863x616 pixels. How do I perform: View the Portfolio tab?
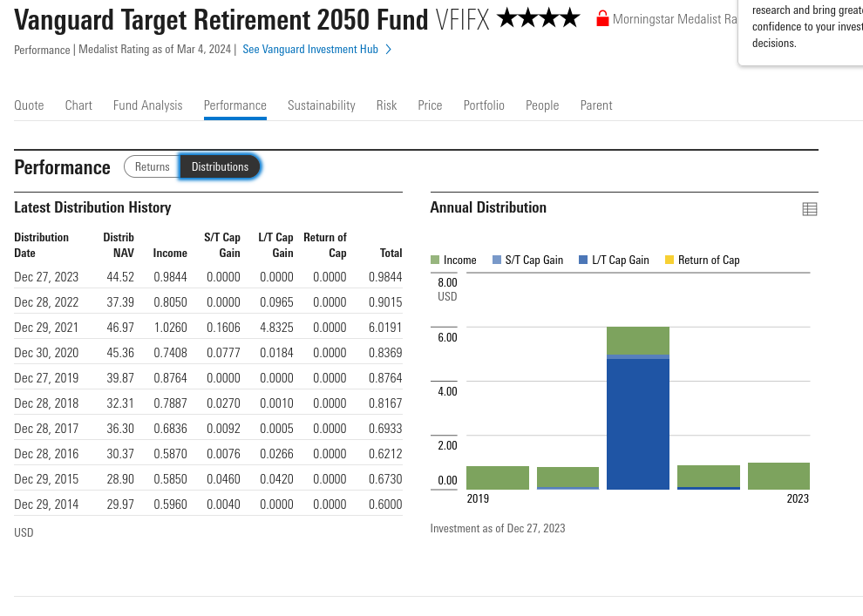tap(484, 105)
